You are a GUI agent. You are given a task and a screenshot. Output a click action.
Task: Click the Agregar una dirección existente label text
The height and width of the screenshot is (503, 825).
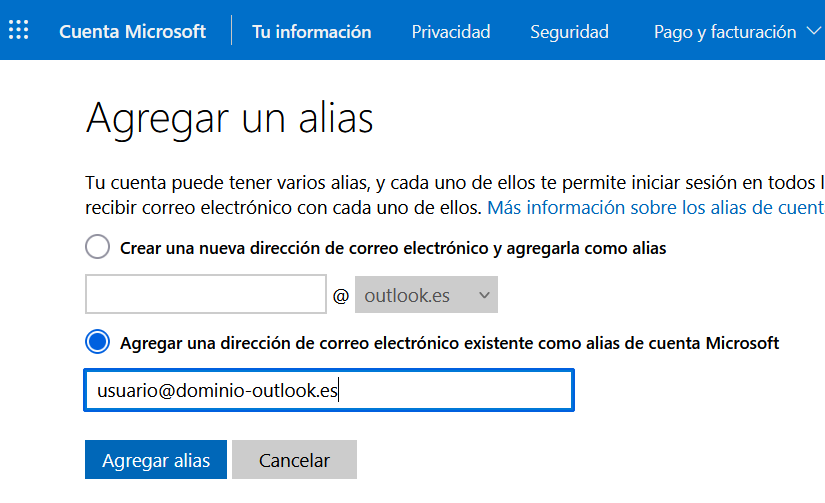point(449,343)
